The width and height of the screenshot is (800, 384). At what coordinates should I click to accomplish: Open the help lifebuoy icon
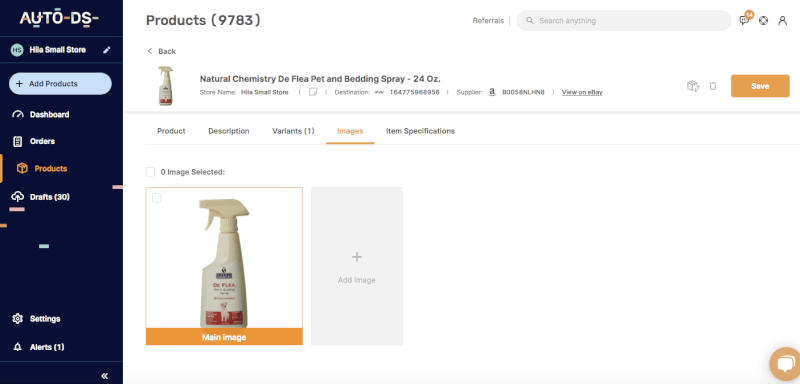coord(763,21)
